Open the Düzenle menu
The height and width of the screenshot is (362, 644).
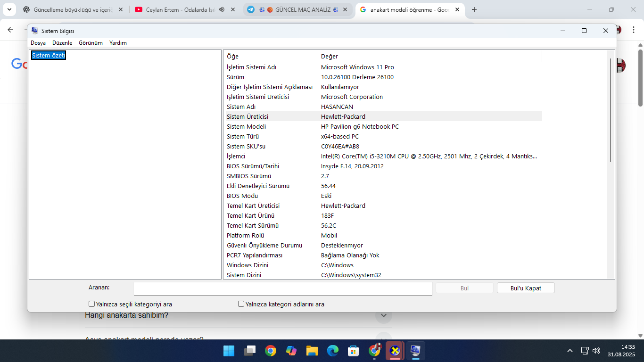tap(62, 43)
